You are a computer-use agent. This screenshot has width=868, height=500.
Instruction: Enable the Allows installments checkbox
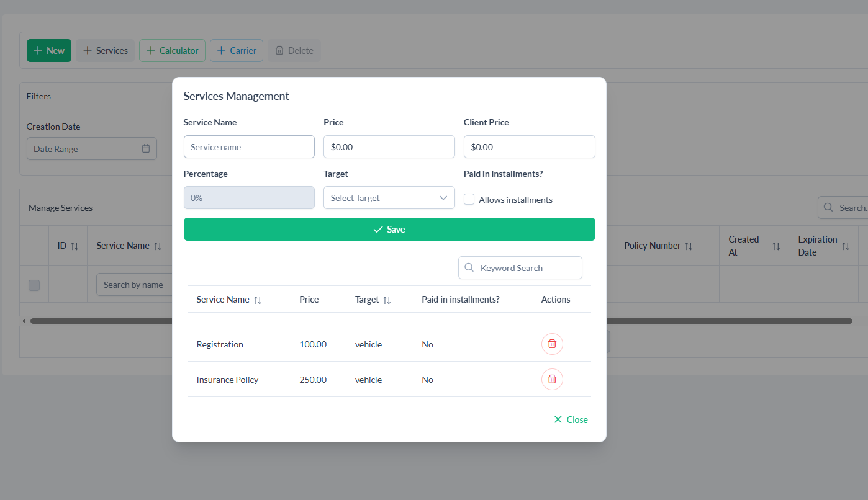click(x=469, y=200)
